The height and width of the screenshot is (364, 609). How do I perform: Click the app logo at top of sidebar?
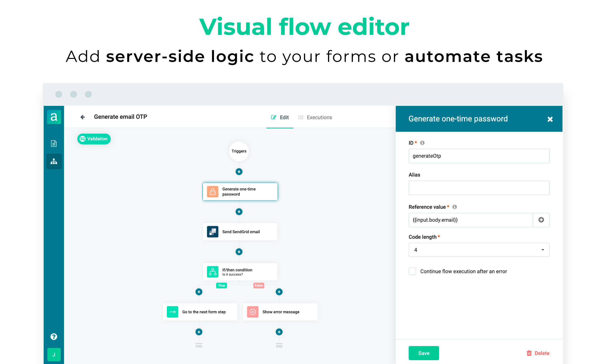54,117
